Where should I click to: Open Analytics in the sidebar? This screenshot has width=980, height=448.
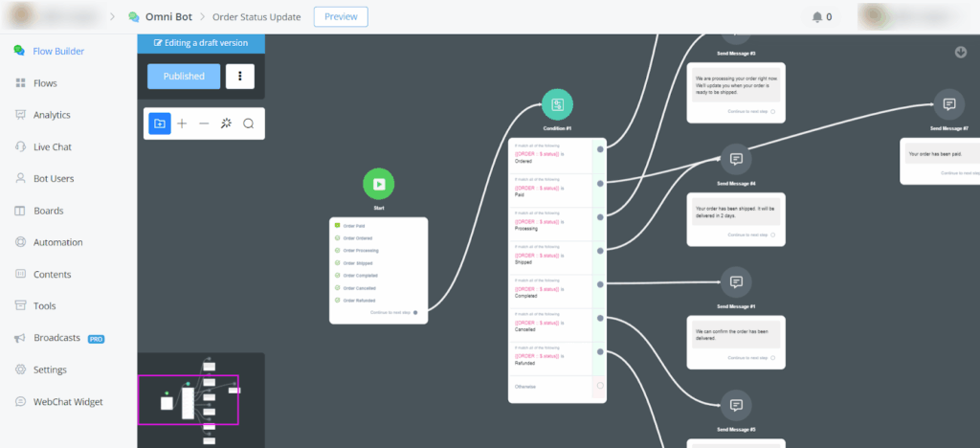(52, 115)
